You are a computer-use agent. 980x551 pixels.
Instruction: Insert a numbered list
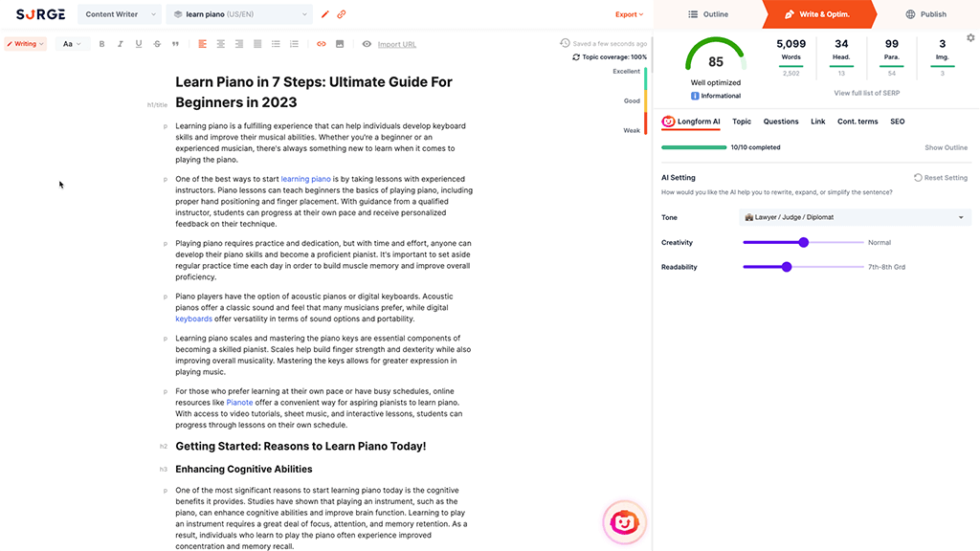coord(294,44)
